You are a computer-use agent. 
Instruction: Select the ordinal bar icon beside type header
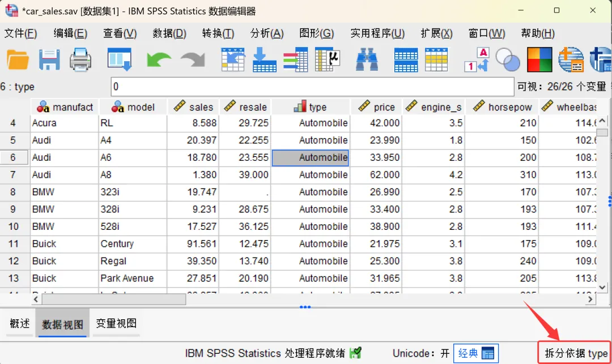pos(300,106)
